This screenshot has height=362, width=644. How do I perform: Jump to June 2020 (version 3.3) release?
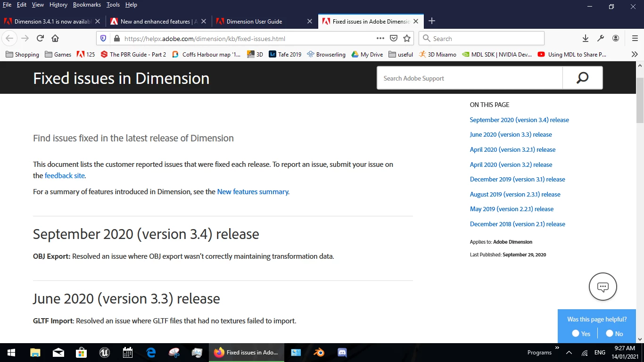click(511, 134)
